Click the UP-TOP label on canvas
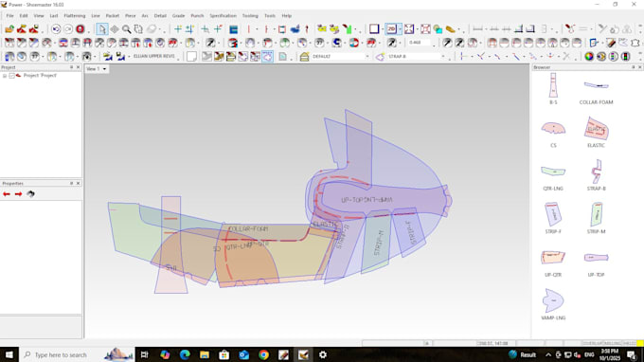The width and height of the screenshot is (644, 362). tap(352, 200)
